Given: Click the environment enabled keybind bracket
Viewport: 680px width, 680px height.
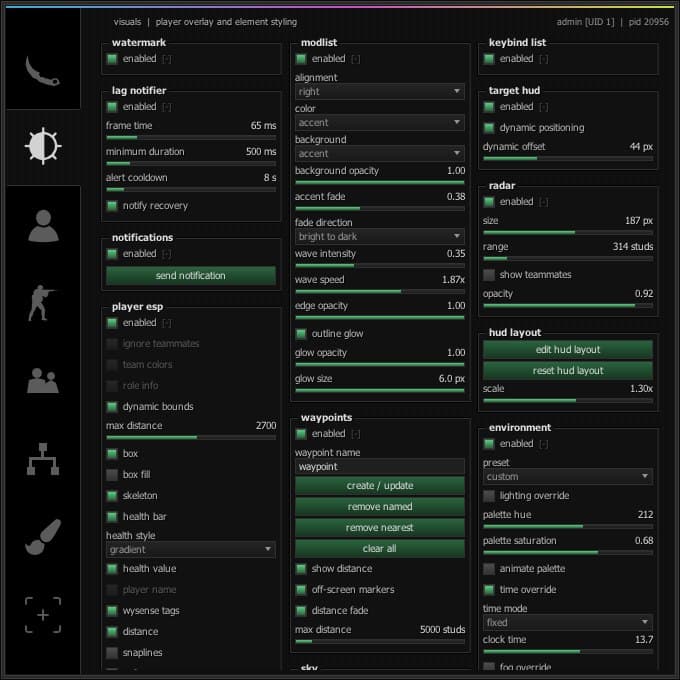Looking at the screenshot, I should (x=544, y=444).
